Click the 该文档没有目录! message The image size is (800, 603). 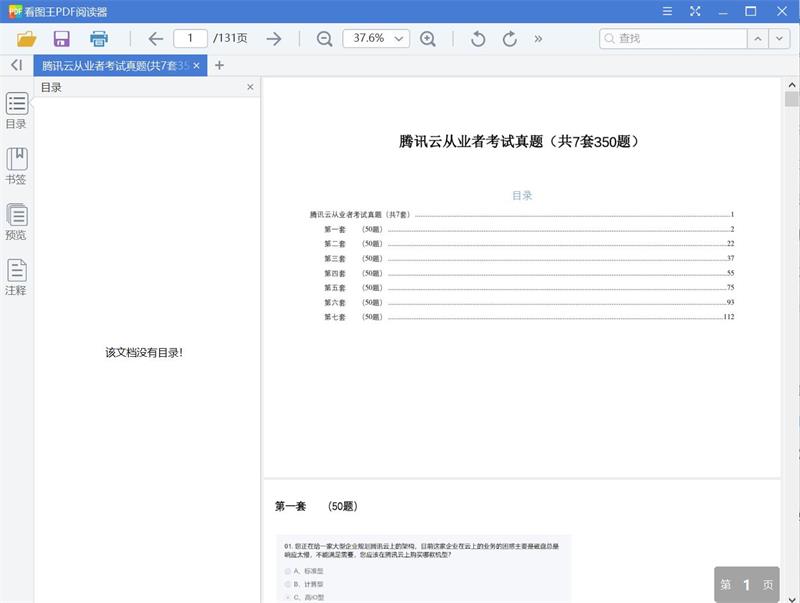(144, 353)
